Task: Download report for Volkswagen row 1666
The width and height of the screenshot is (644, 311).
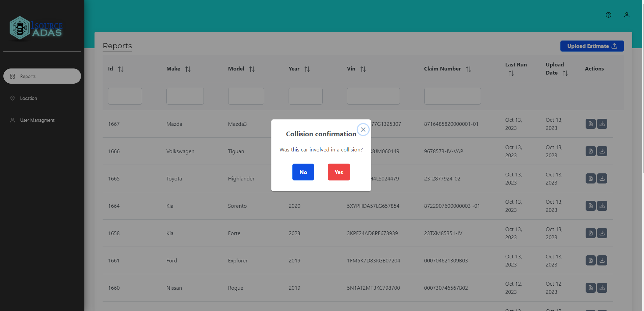Action: click(x=602, y=151)
